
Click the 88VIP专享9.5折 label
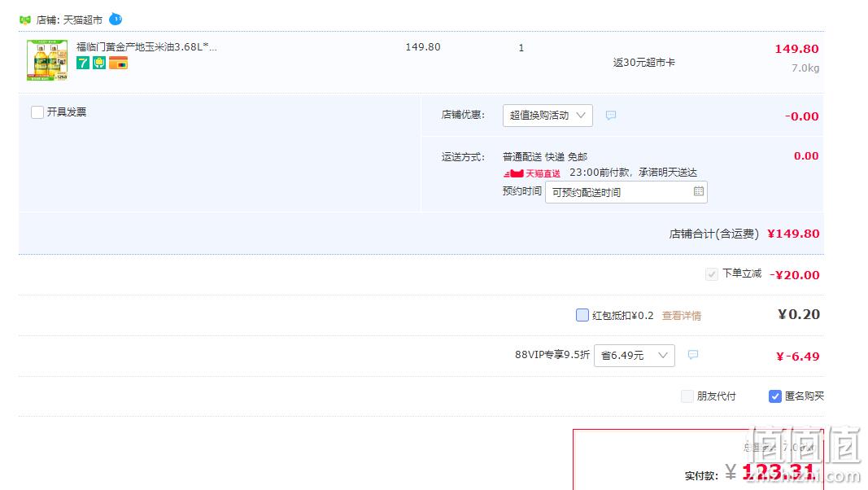552,355
